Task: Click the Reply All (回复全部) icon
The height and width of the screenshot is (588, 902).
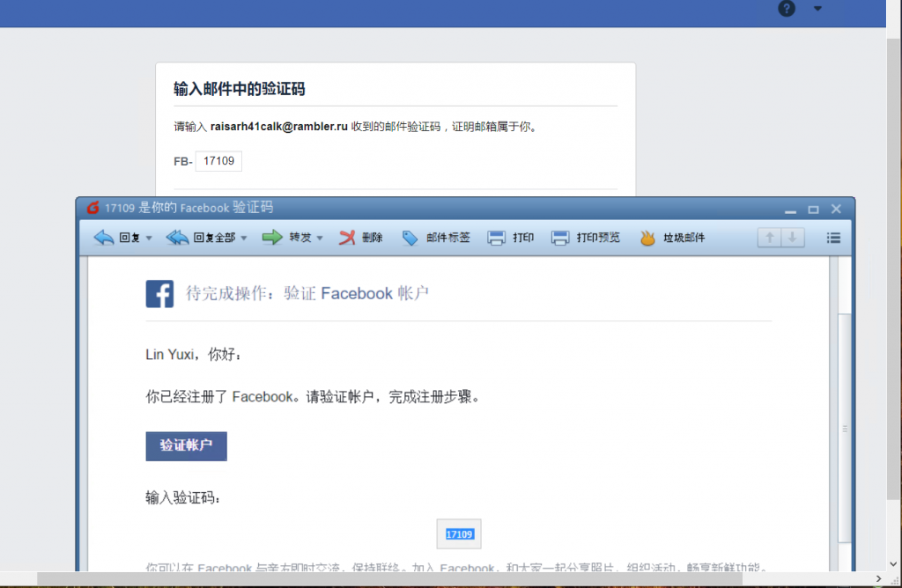Action: [177, 238]
